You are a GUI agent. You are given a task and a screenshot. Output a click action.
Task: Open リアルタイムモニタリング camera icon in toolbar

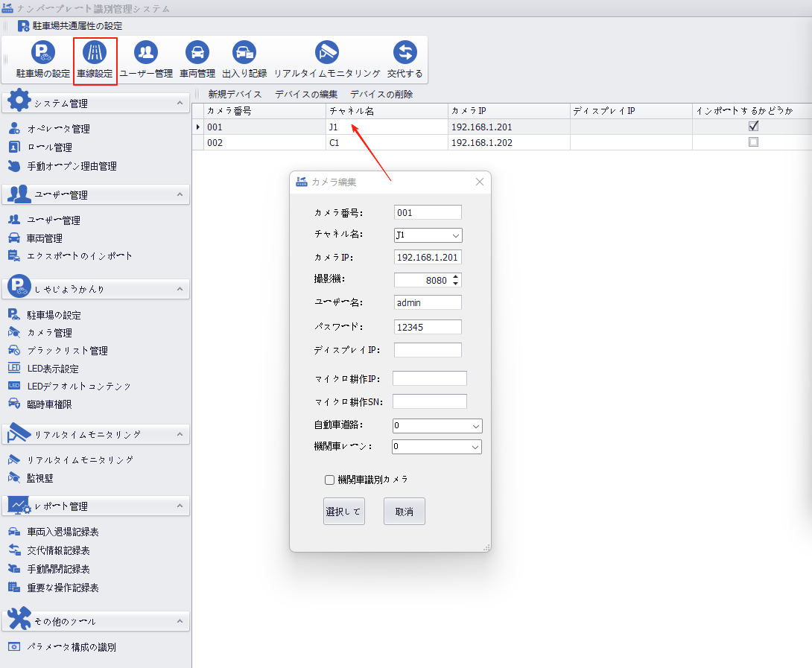point(326,53)
